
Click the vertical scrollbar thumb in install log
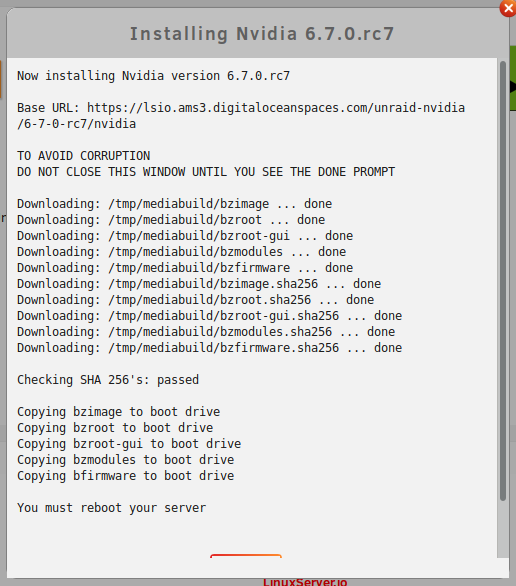tap(503, 281)
